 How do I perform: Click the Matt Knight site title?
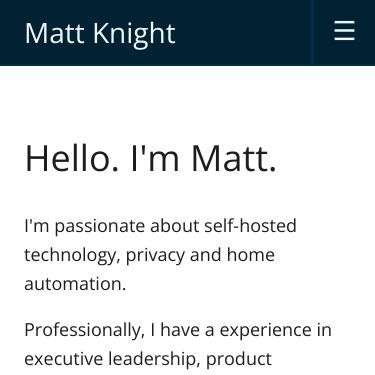click(x=100, y=33)
